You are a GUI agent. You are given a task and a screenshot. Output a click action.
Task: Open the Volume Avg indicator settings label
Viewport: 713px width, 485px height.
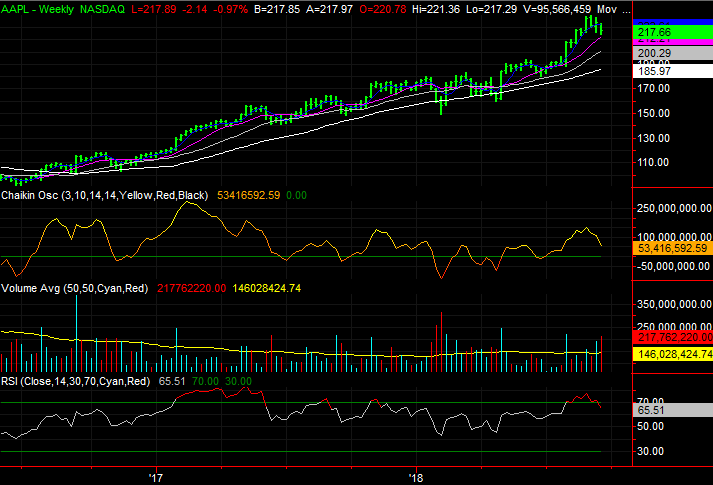pyautogui.click(x=75, y=288)
